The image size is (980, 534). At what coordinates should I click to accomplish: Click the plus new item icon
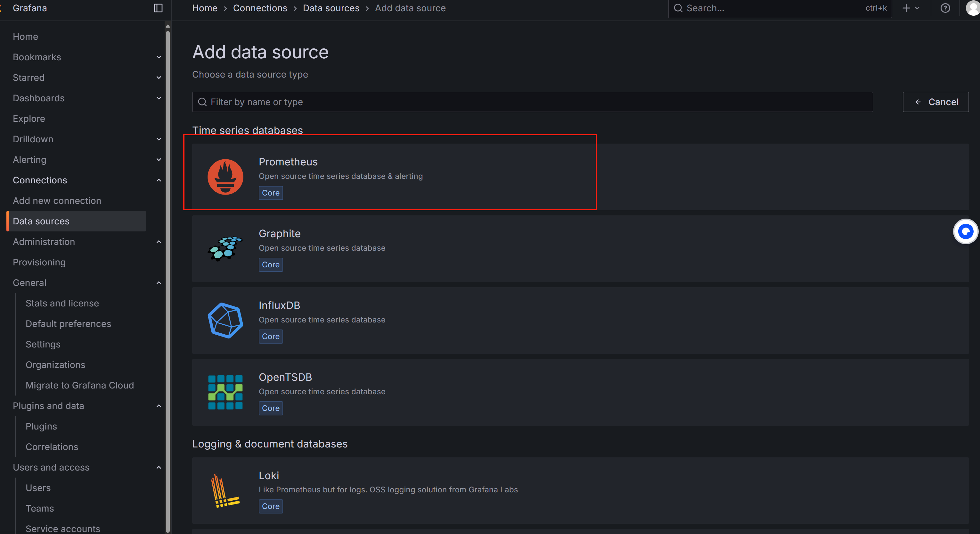pos(906,8)
